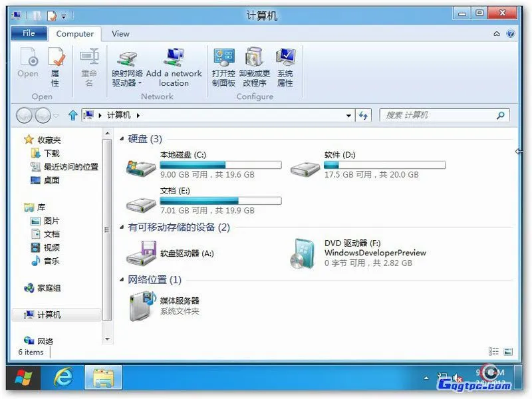Click the Help question mark button
Viewport: 532px width, 399px height.
click(x=510, y=33)
